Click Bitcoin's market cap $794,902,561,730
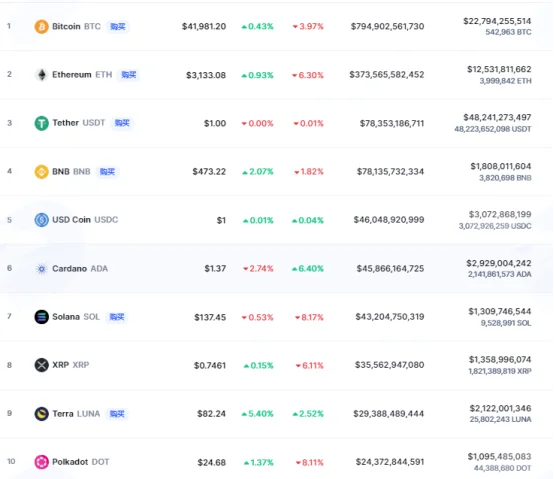Viewport: 554px width, 479px height. point(387,26)
